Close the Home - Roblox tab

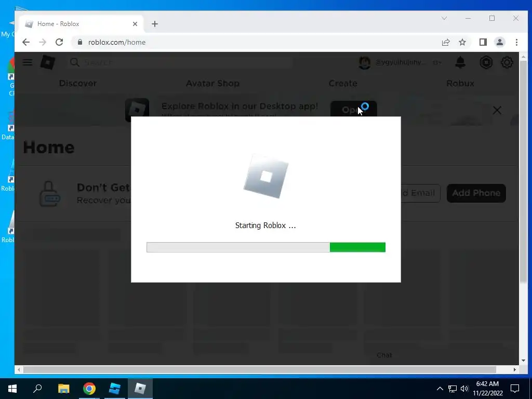(x=135, y=24)
